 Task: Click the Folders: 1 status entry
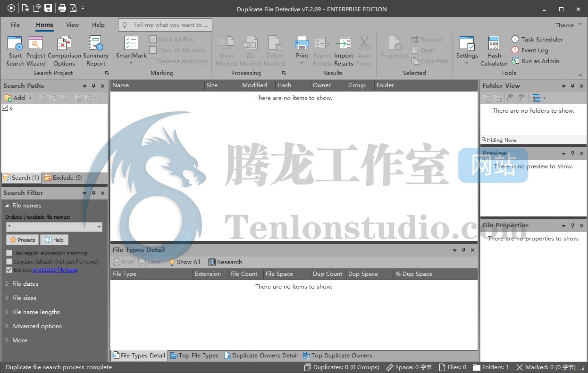coord(491,367)
